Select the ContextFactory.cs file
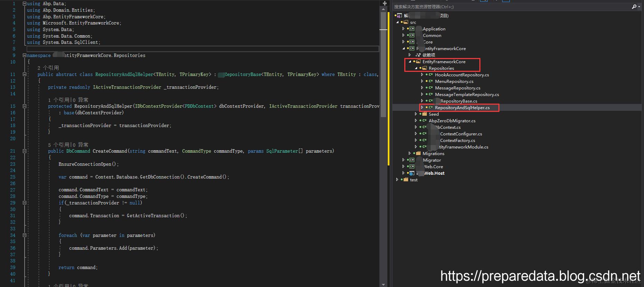The image size is (644, 287). [458, 140]
